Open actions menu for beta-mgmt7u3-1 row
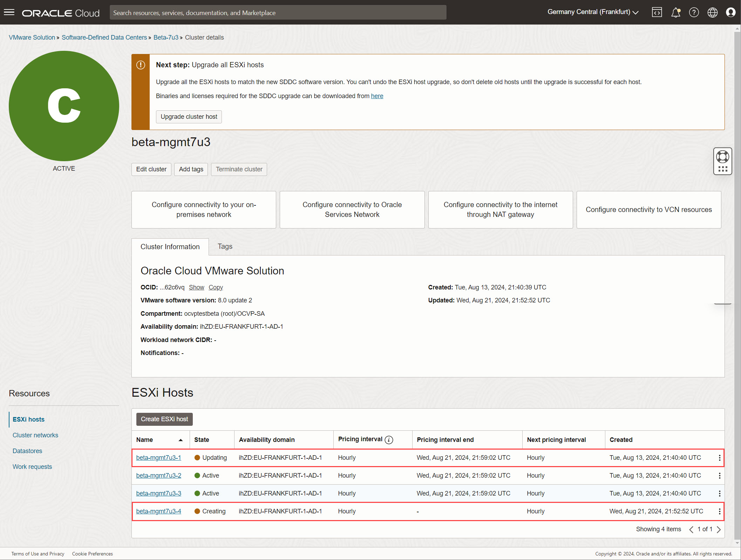 (719, 458)
